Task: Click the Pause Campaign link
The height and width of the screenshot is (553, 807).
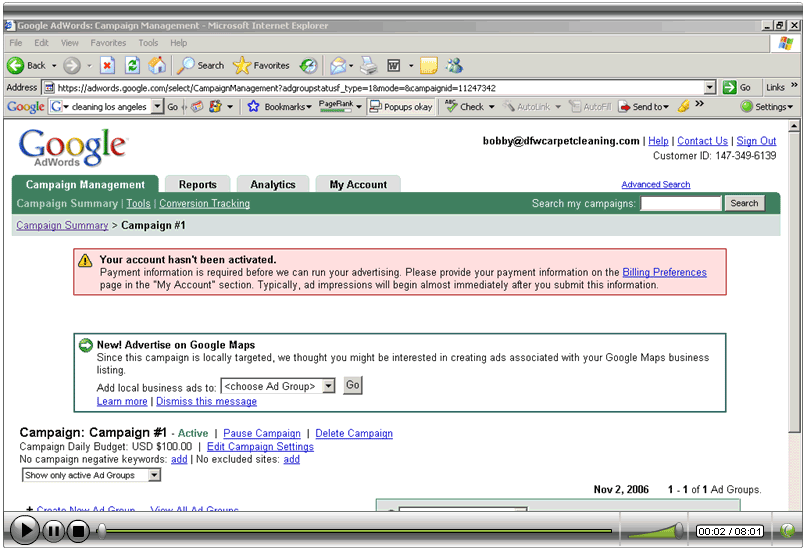Action: pos(261,434)
